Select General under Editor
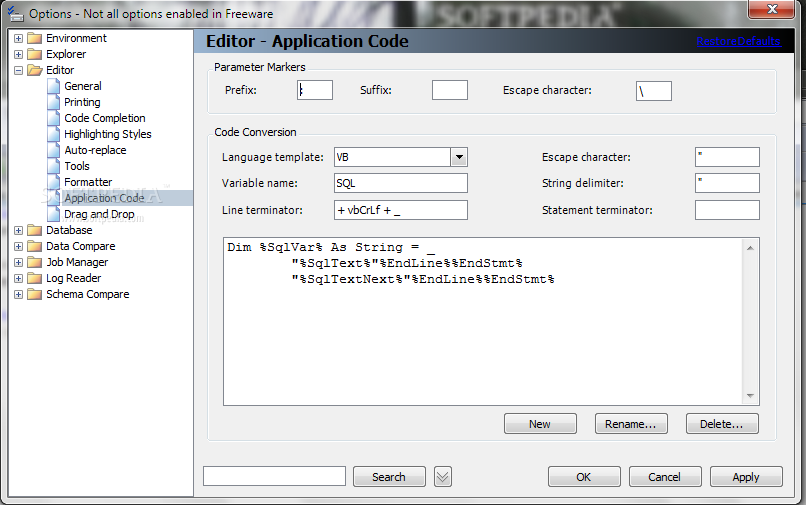 coord(83,86)
